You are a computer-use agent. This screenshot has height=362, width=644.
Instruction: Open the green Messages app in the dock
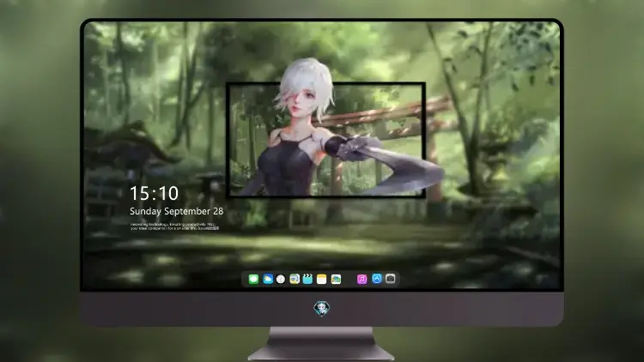pos(253,280)
